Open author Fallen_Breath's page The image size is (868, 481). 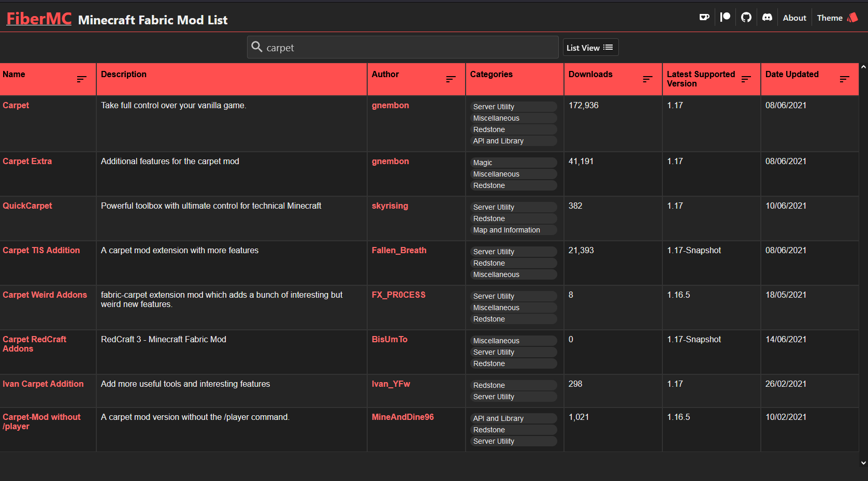click(x=399, y=250)
